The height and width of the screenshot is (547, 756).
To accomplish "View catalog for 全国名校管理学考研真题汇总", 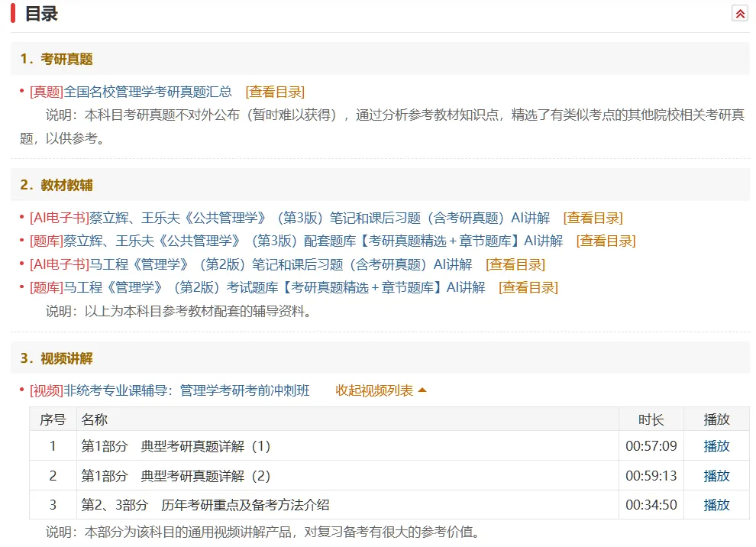I will point(275,92).
